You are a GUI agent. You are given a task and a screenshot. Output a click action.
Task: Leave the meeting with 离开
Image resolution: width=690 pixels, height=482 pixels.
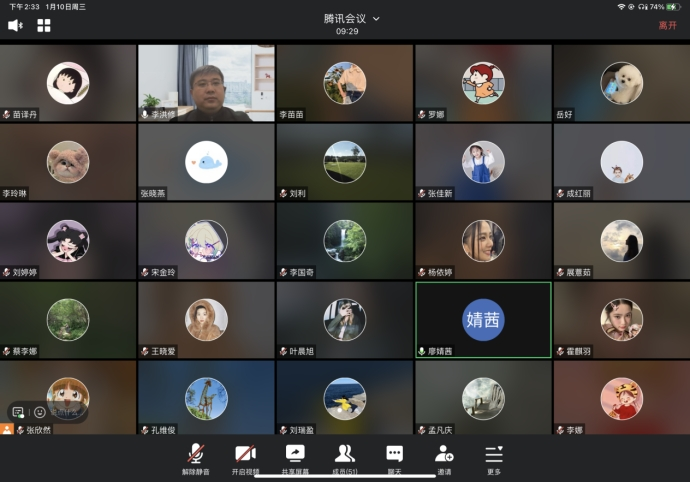[667, 25]
